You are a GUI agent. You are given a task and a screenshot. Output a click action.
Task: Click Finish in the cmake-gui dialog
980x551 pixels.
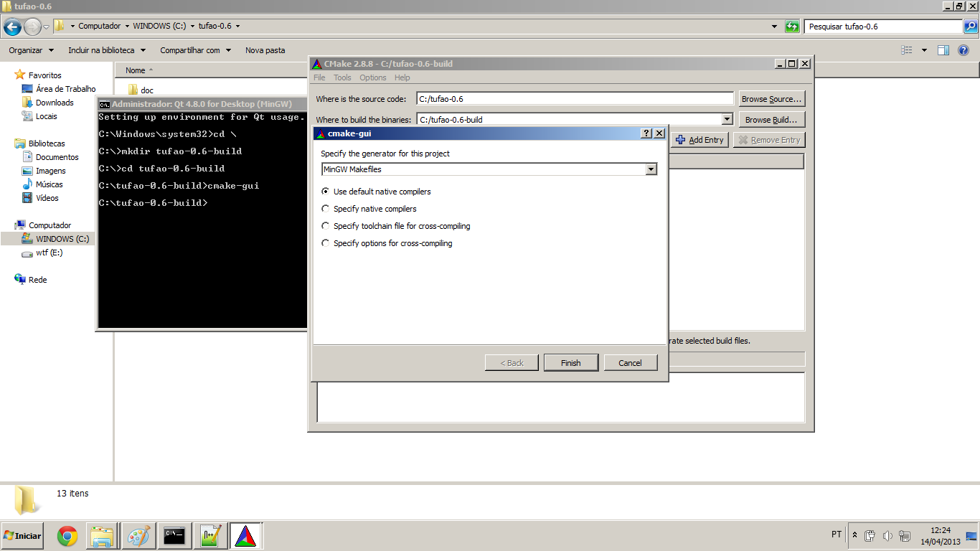point(571,363)
